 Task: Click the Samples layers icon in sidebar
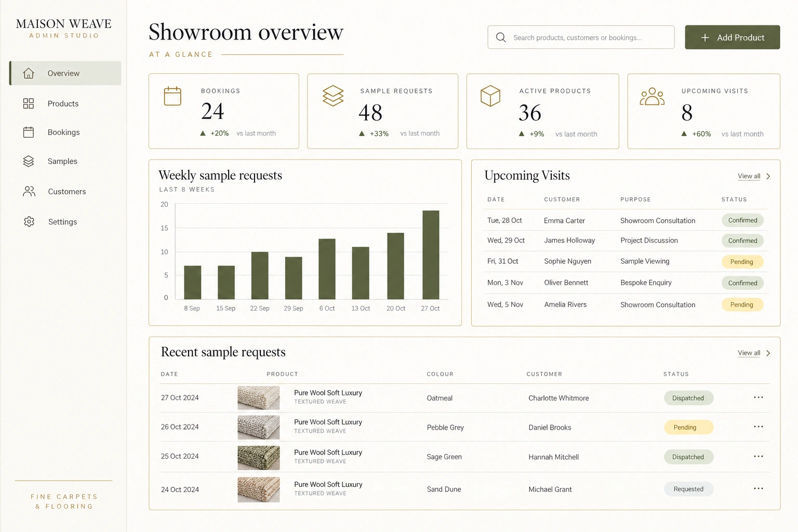(x=29, y=162)
